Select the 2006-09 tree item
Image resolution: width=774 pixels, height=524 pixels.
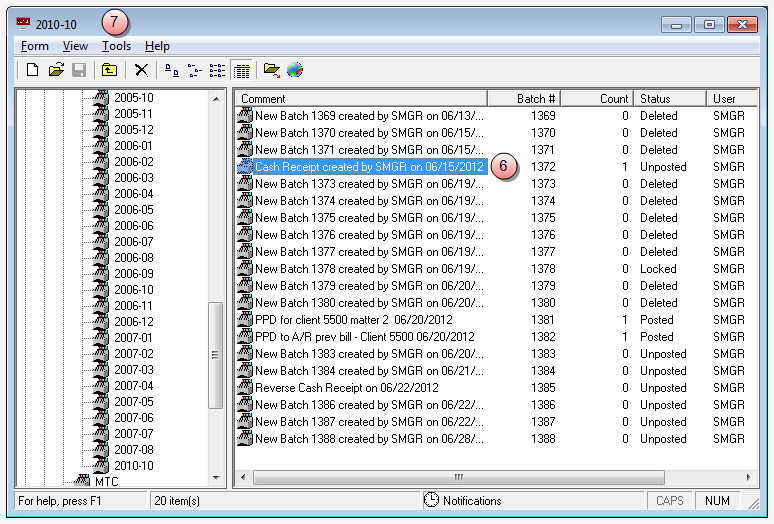(x=134, y=273)
